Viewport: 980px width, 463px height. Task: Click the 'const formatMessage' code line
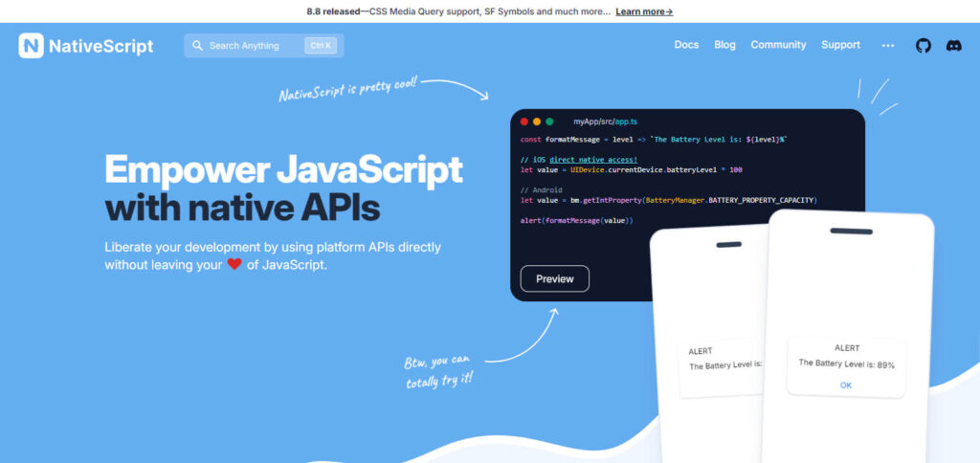654,140
